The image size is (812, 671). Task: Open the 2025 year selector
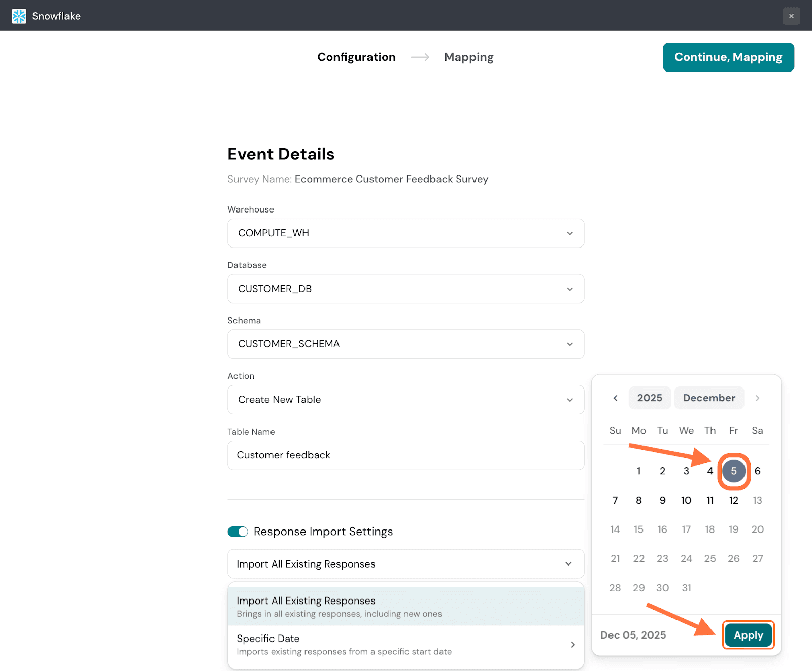[650, 398]
